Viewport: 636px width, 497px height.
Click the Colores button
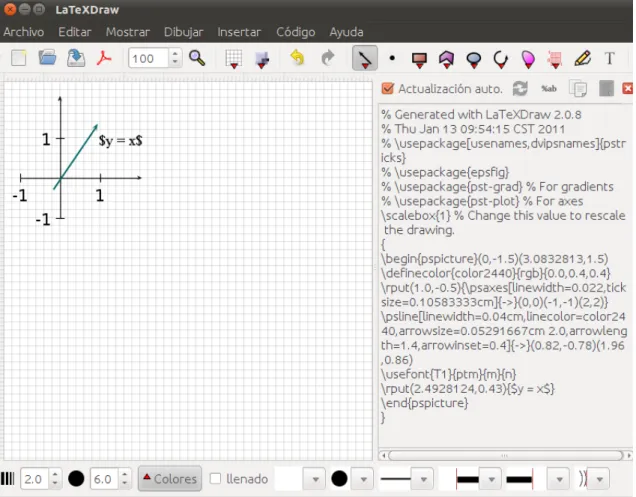[x=170, y=479]
